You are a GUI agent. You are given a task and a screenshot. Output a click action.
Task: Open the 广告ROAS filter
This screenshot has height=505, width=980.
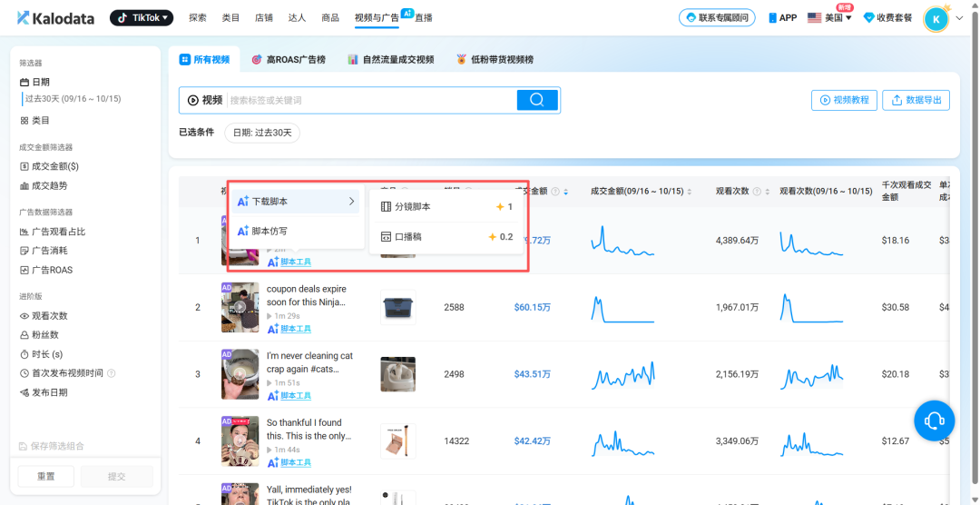(46, 271)
